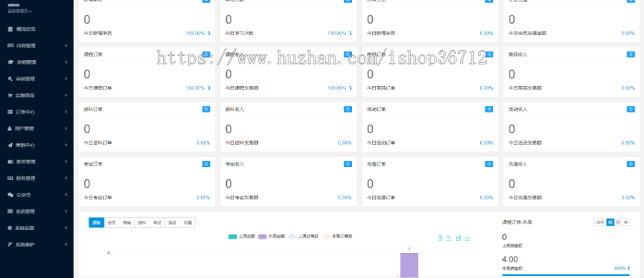Click the blue badge icon on 充值订单 card
This screenshot has height=278, width=644.
tap(489, 163)
